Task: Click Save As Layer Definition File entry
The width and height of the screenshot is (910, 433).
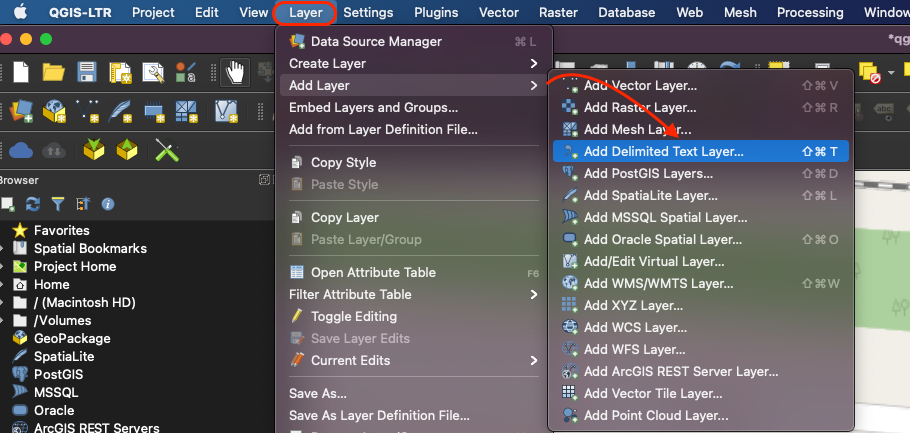Action: point(414,416)
